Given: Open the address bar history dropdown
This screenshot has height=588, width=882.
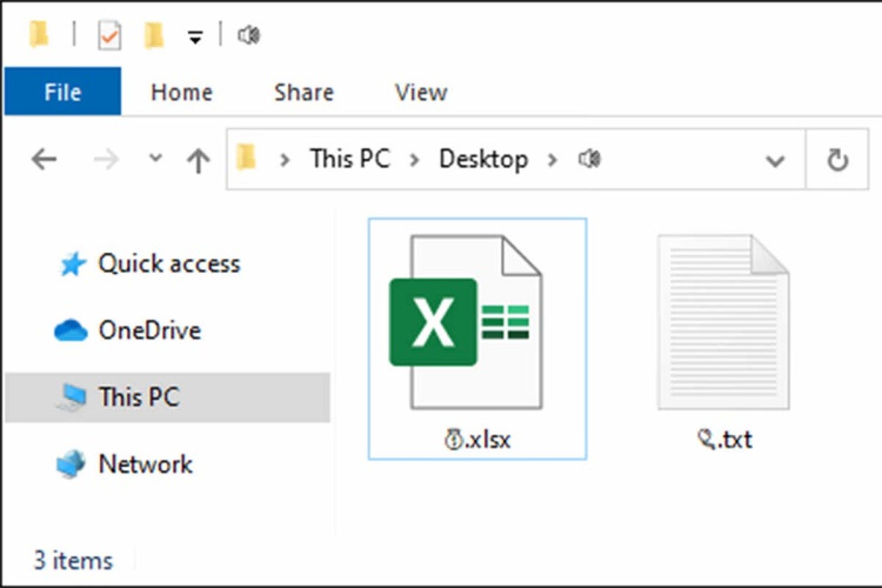Looking at the screenshot, I should [x=775, y=161].
